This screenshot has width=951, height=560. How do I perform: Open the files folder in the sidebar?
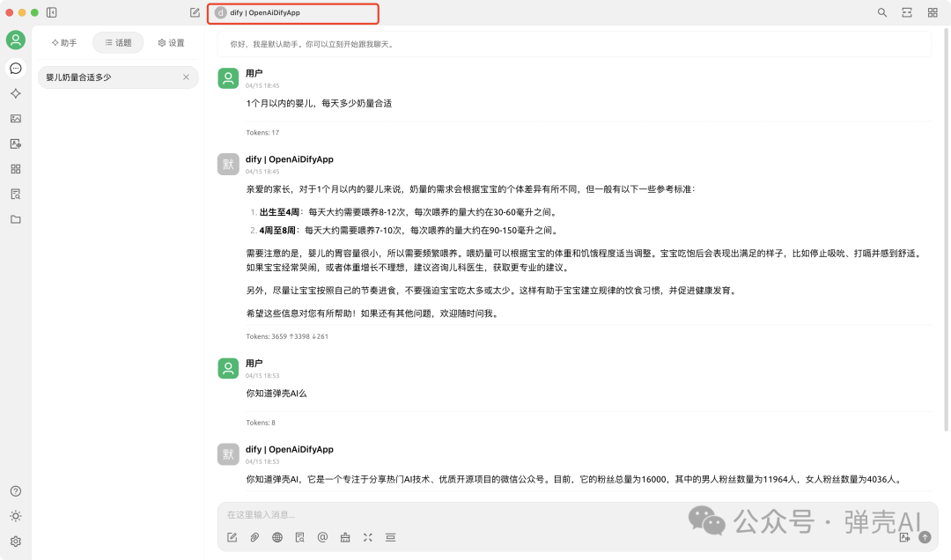pyautogui.click(x=16, y=219)
